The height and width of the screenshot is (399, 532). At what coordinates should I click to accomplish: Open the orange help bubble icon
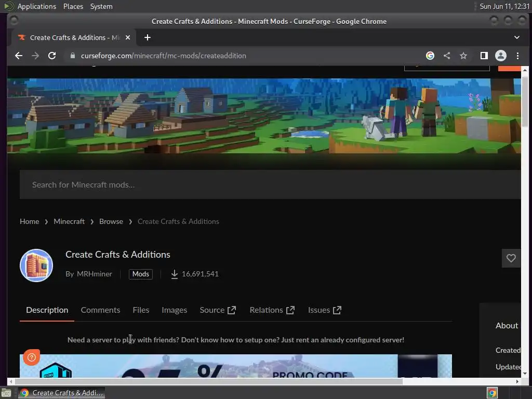(x=32, y=357)
